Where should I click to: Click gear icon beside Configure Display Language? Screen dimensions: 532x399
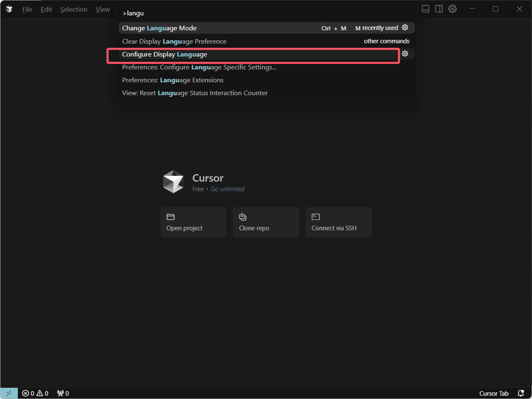(x=405, y=54)
